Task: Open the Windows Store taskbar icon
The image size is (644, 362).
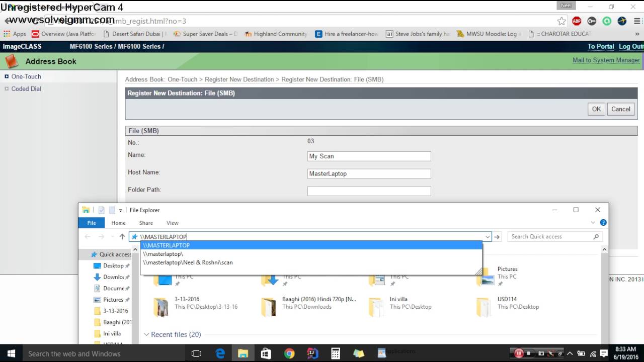Action: [x=266, y=353]
